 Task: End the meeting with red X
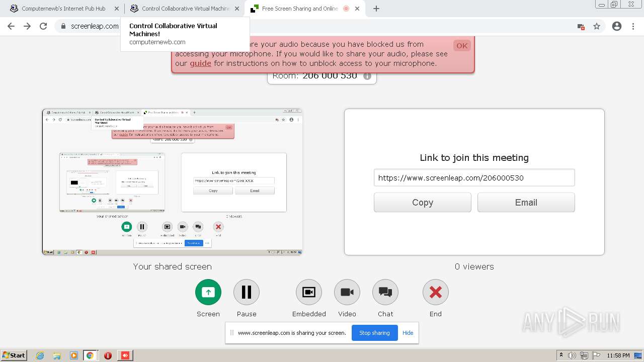tap(436, 292)
